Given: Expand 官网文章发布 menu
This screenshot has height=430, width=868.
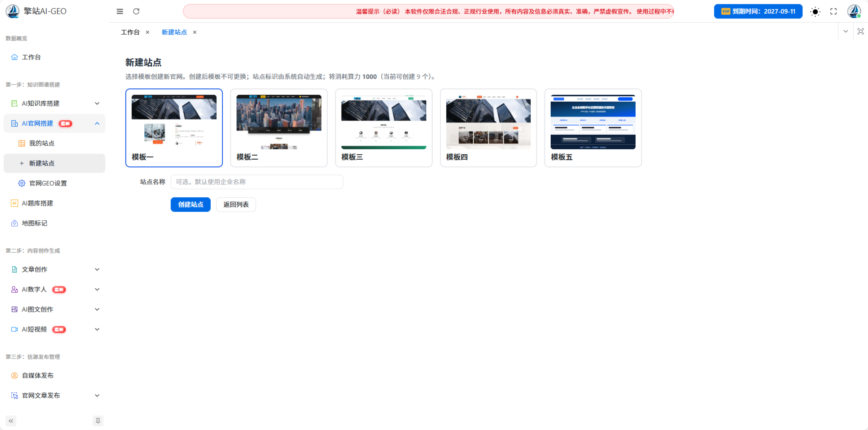Looking at the screenshot, I should (x=54, y=396).
